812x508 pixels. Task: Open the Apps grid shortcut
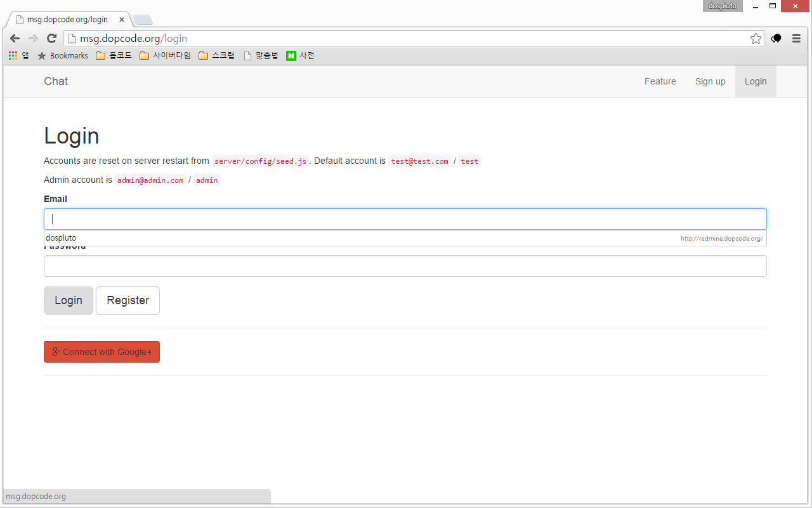point(18,56)
